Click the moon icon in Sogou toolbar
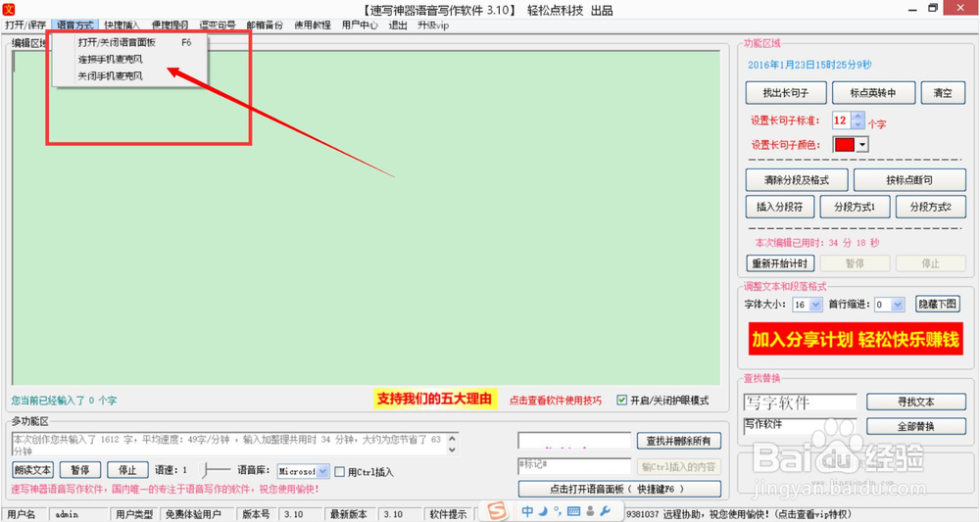The width and height of the screenshot is (980, 522). (x=543, y=511)
